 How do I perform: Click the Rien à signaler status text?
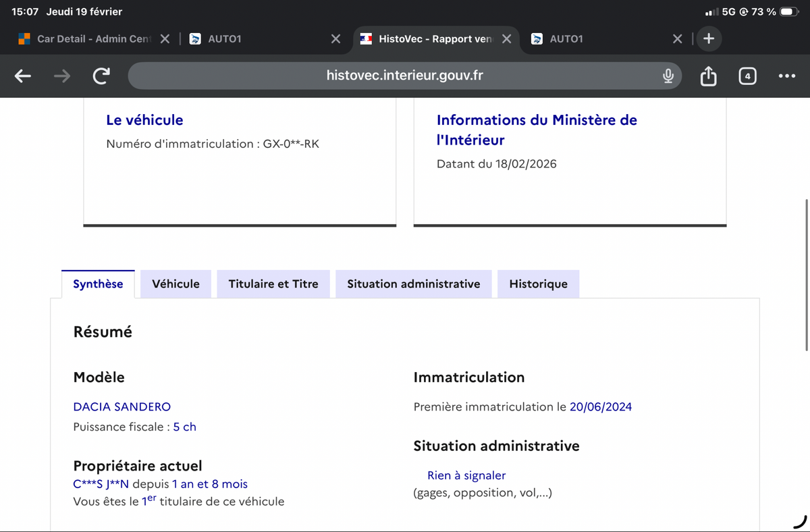coord(466,475)
